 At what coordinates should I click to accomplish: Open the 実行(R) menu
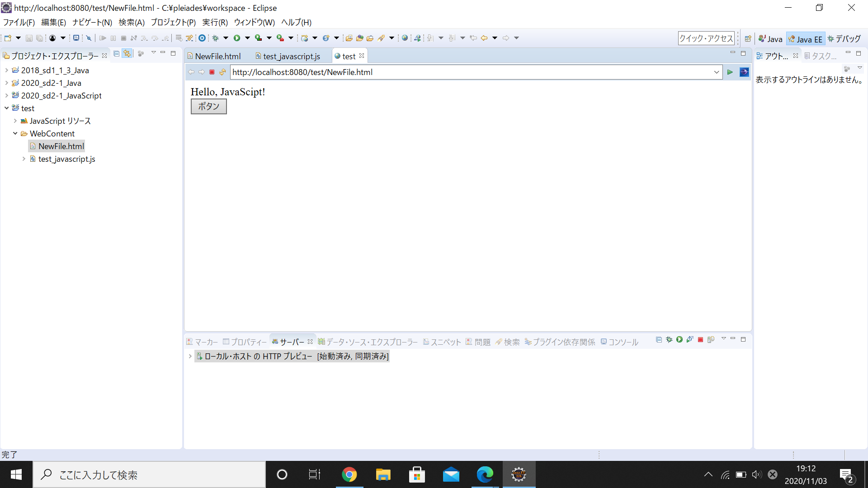tap(215, 22)
